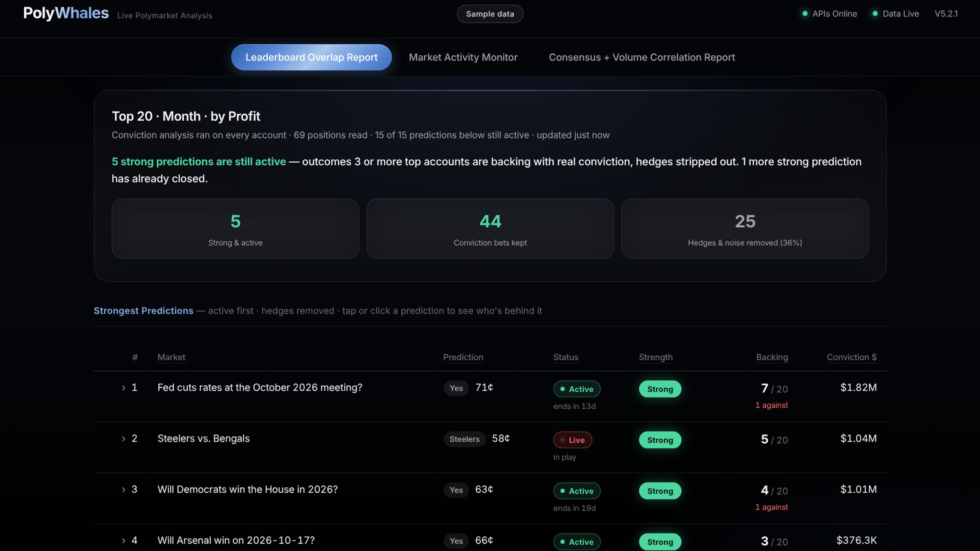
Task: Click the PolyWhales logo
Action: tap(66, 13)
